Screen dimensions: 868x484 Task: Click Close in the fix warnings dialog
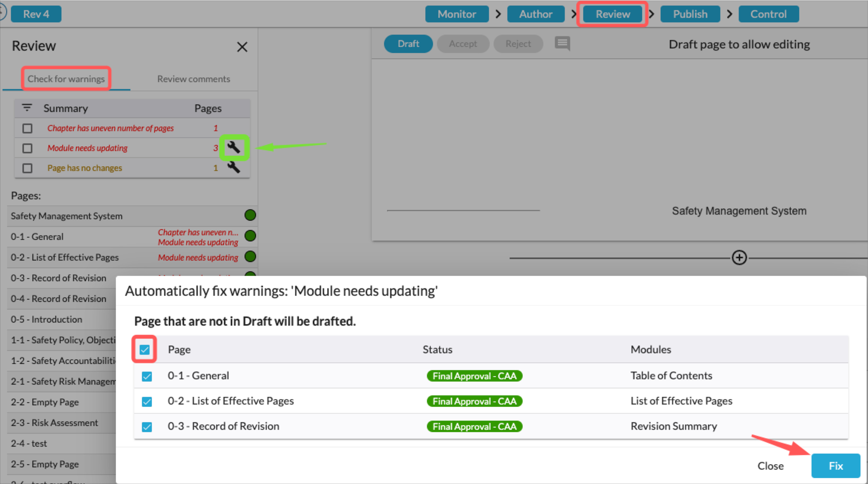770,466
